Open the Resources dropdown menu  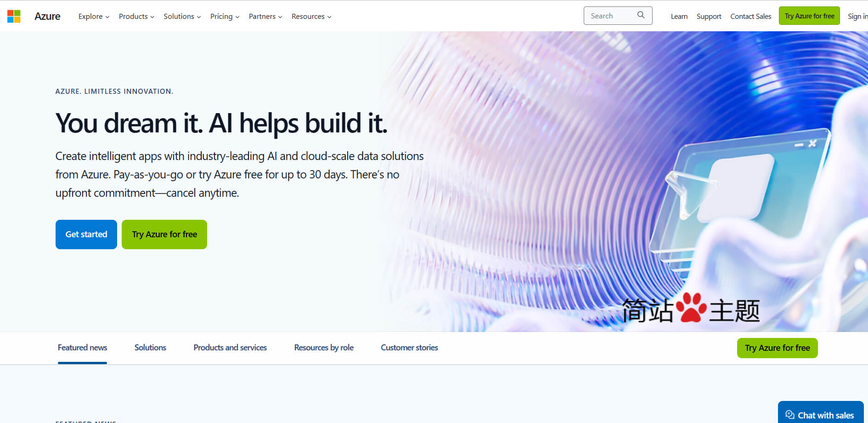click(x=311, y=17)
